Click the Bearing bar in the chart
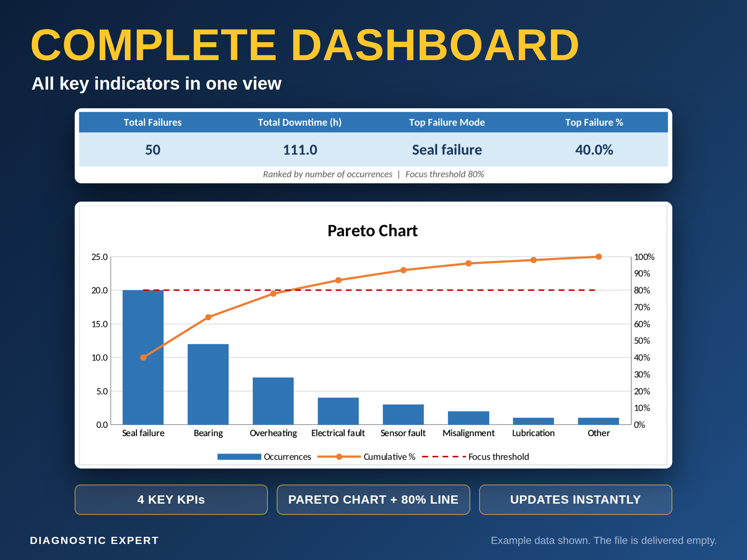747x560 pixels. [208, 384]
